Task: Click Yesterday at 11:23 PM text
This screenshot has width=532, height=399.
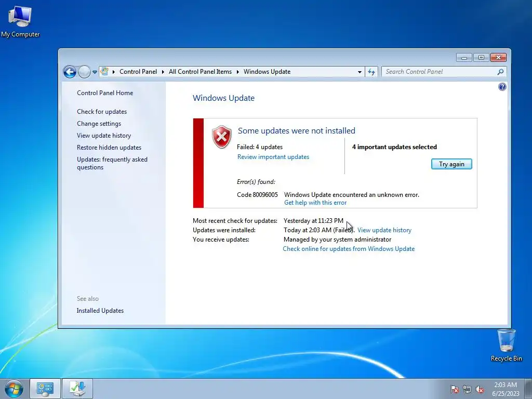Action: [313, 220]
